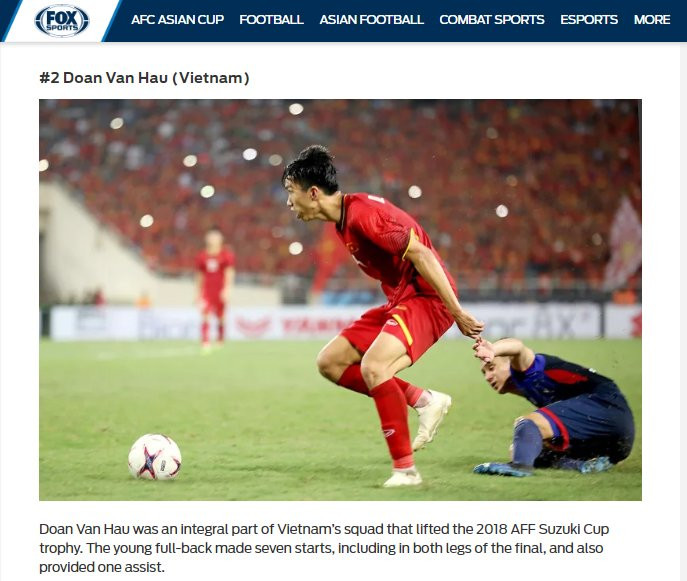This screenshot has width=687, height=581.
Task: Navigate to the Esports section
Action: pyautogui.click(x=589, y=20)
